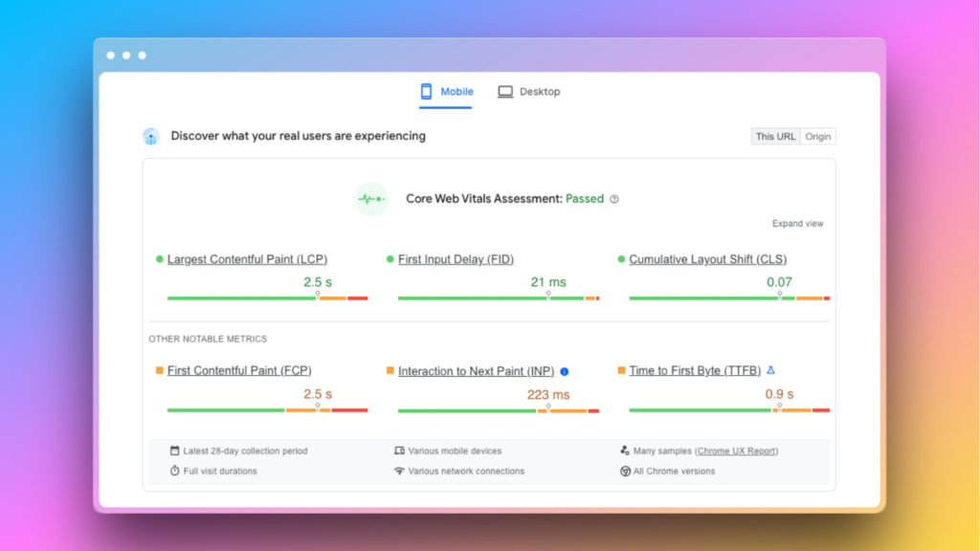Select the This URL toggle

(x=775, y=136)
